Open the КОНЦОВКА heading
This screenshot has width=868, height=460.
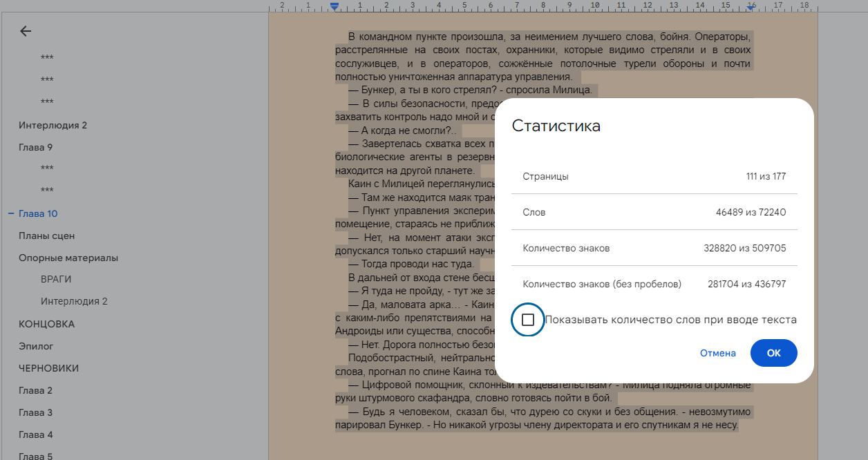(x=46, y=324)
